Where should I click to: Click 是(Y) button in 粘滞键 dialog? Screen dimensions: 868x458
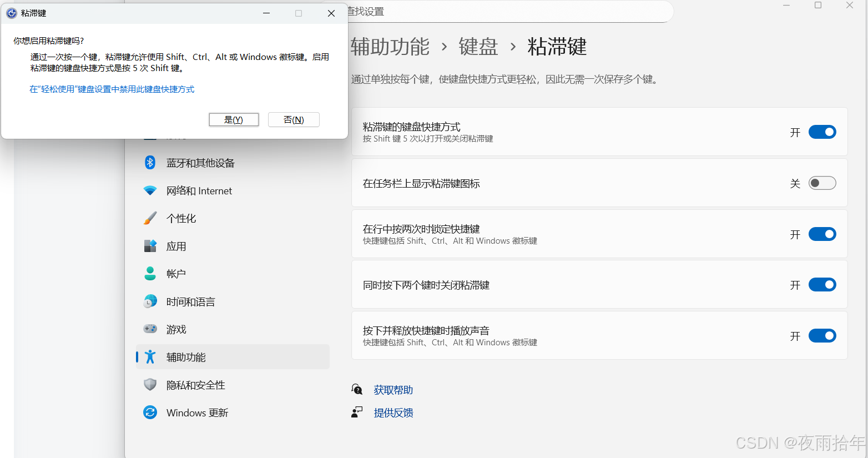[234, 120]
